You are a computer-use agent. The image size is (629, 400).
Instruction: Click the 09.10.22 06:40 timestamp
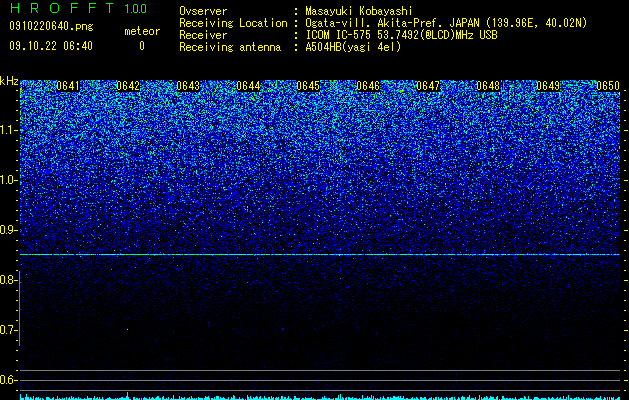[51, 46]
